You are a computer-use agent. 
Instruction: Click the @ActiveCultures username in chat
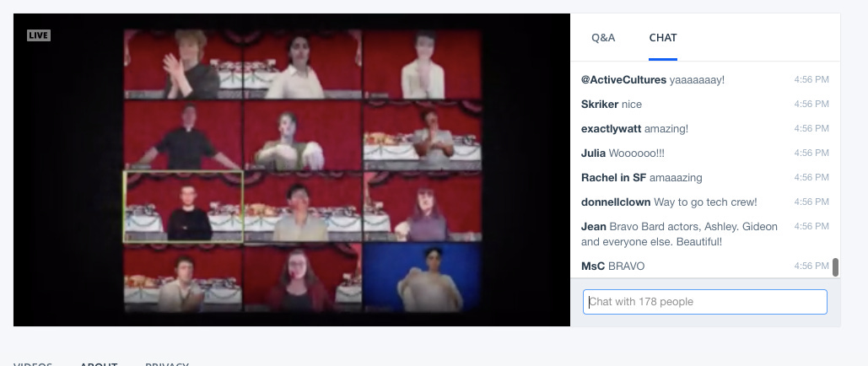pyautogui.click(x=623, y=80)
